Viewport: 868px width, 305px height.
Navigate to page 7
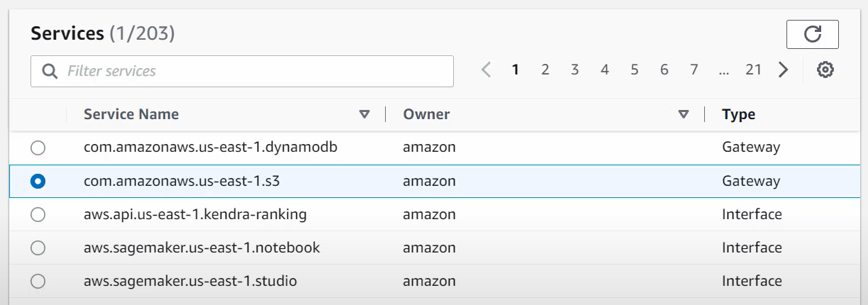point(694,70)
